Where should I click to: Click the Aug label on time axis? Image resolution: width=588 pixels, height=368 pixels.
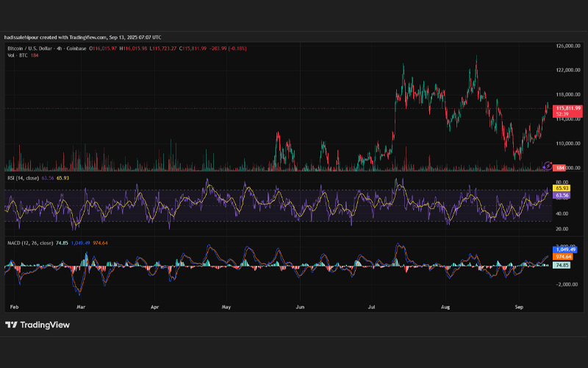445,307
